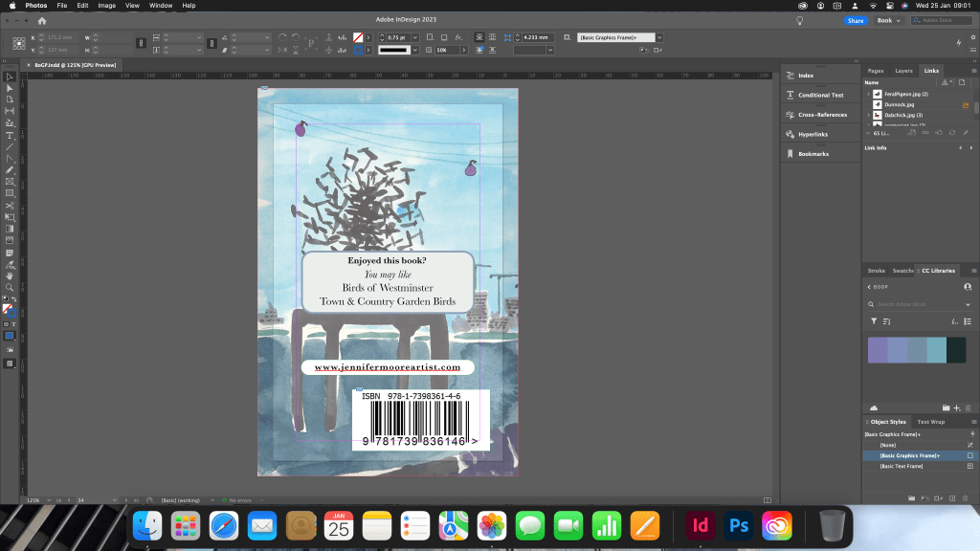Screen dimensions: 980x551
Task: Select the Selection tool arrow
Action: (10, 77)
